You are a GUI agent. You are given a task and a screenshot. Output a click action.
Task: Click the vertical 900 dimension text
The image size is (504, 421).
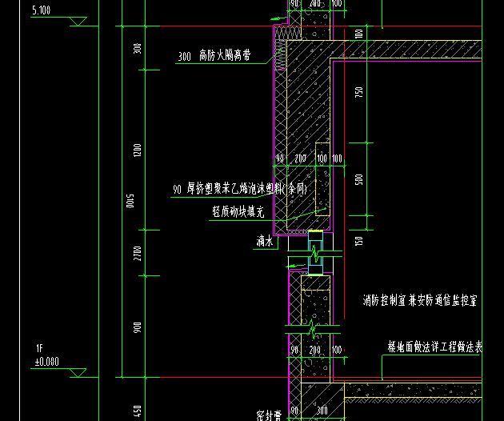138,327
